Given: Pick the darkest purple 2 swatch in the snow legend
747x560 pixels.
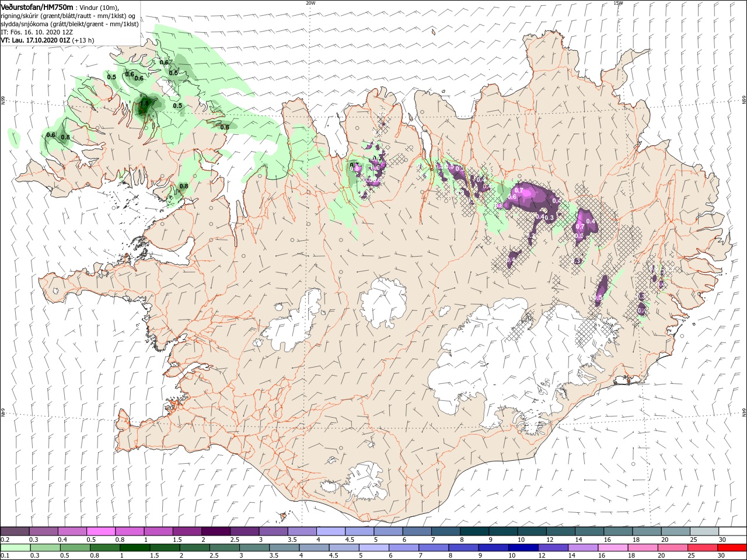Looking at the screenshot, I should coord(215,531).
